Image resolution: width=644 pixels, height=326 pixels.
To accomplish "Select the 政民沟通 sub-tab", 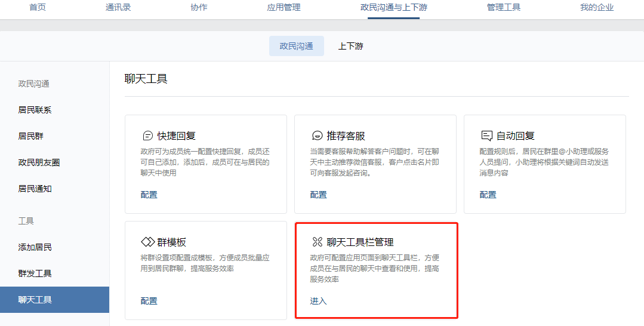I will [x=297, y=46].
